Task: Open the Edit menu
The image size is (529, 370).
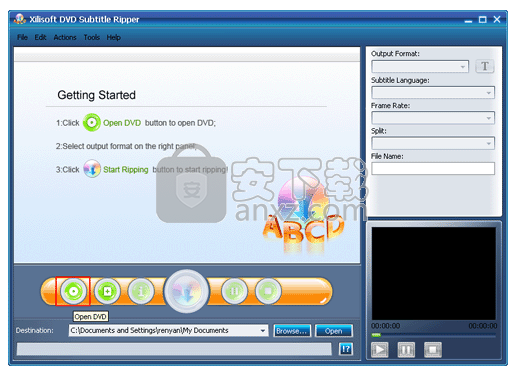Action: (40, 37)
